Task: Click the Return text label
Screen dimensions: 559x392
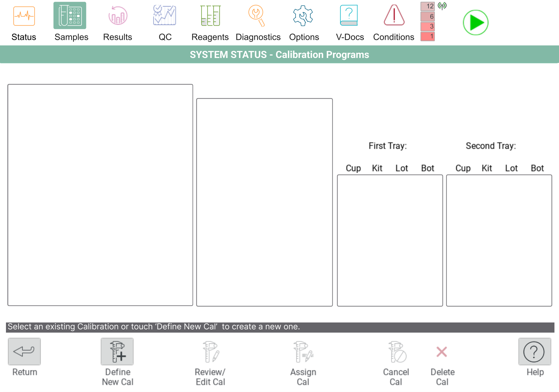Action: (x=25, y=372)
